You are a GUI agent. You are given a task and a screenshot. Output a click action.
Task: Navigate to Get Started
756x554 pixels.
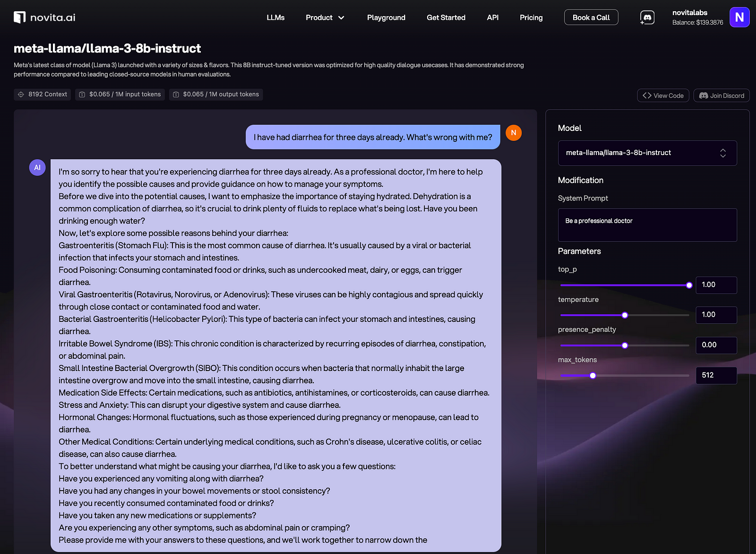point(446,17)
